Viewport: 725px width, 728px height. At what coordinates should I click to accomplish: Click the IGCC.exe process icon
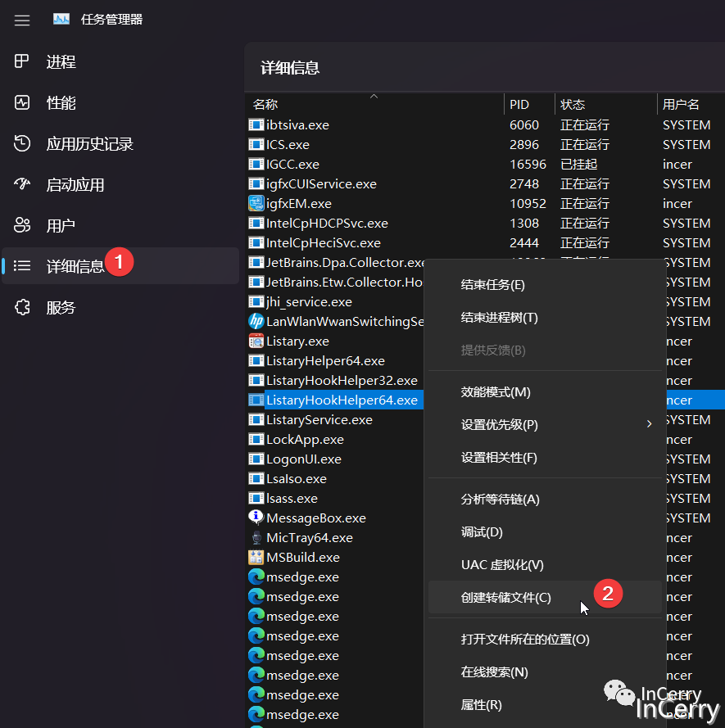click(256, 164)
